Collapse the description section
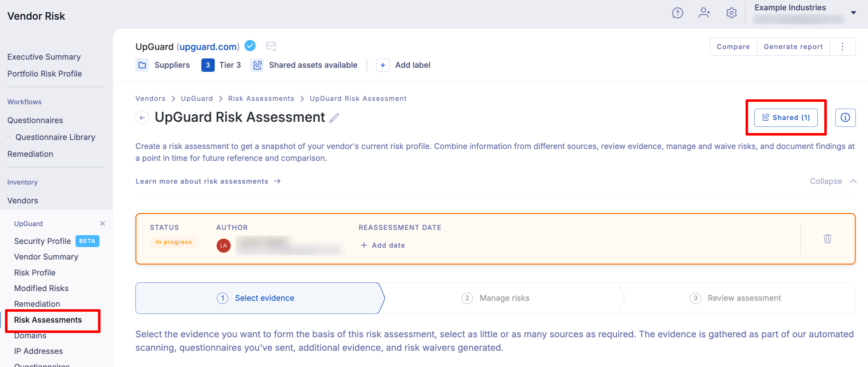The width and height of the screenshot is (868, 367). click(833, 181)
